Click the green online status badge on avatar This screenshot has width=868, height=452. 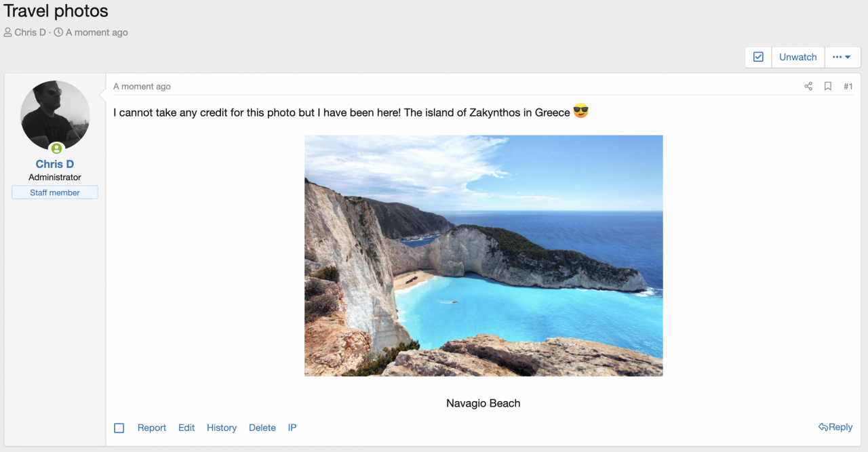56,148
